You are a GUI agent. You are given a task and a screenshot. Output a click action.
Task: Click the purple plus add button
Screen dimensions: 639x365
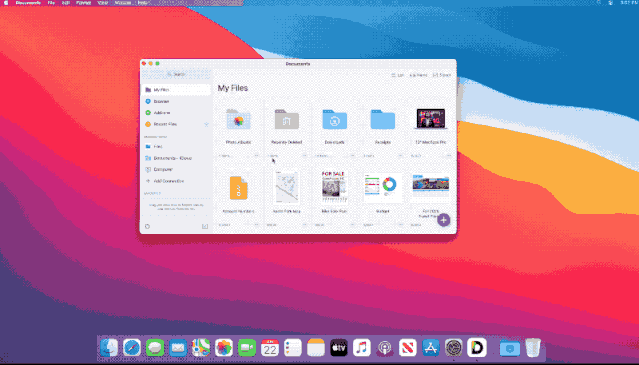click(x=443, y=220)
